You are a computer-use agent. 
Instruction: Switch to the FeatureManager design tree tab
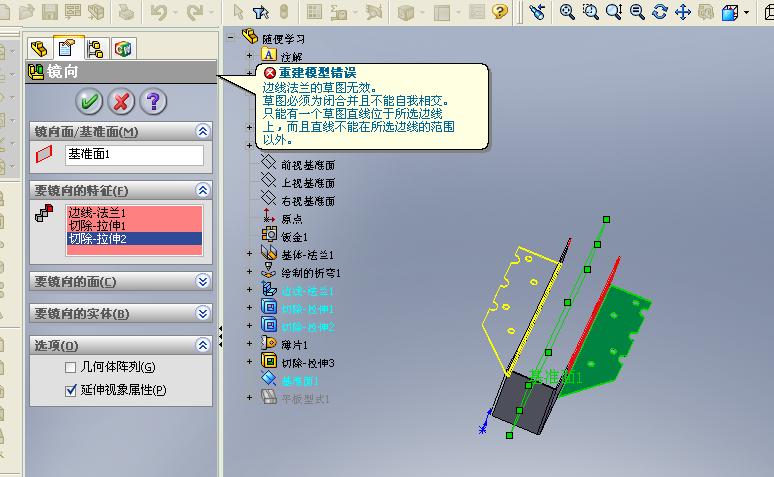coord(39,48)
